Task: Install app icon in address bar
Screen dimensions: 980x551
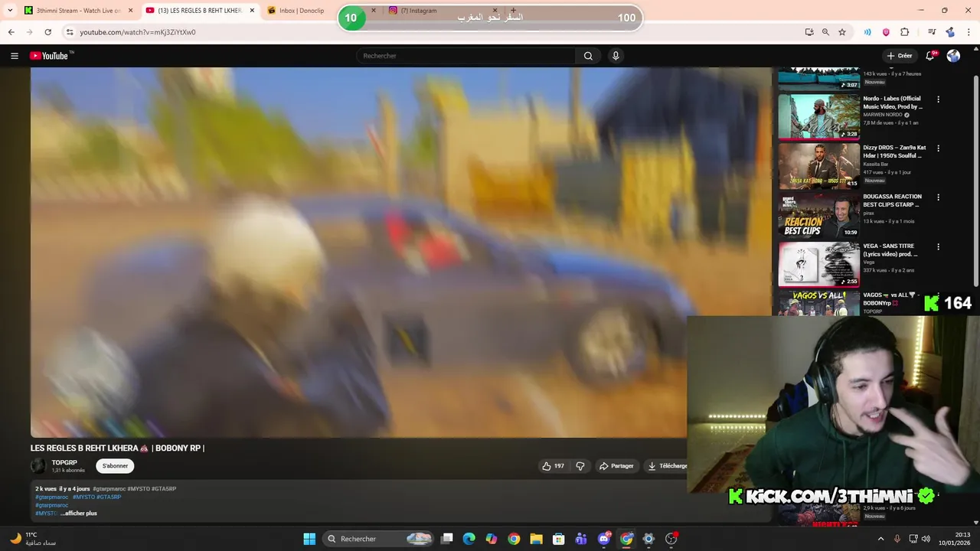Action: tap(809, 32)
